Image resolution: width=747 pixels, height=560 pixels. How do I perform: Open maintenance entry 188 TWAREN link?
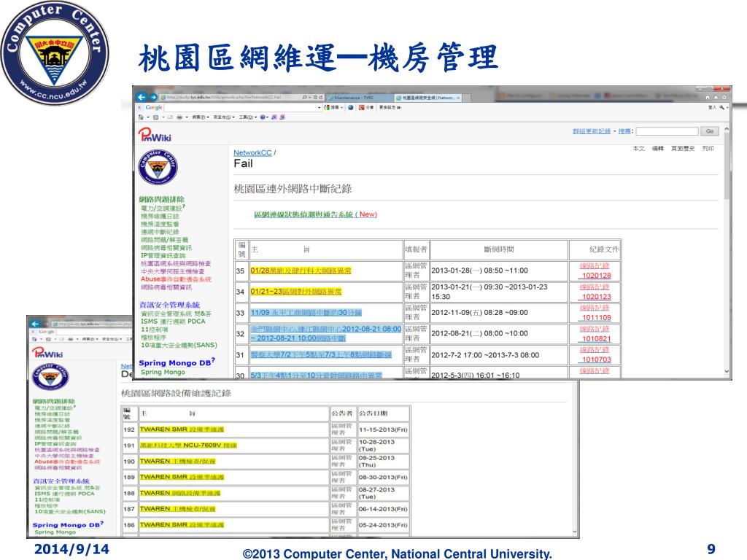[x=180, y=493]
